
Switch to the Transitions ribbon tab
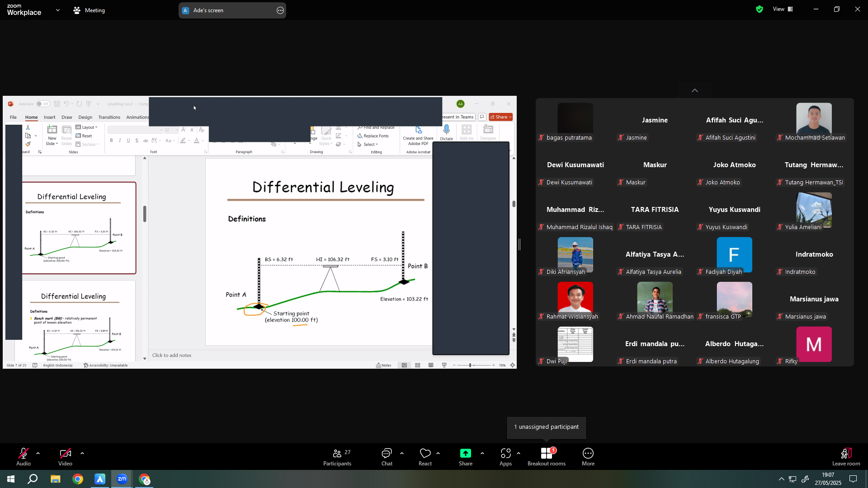pyautogui.click(x=109, y=117)
